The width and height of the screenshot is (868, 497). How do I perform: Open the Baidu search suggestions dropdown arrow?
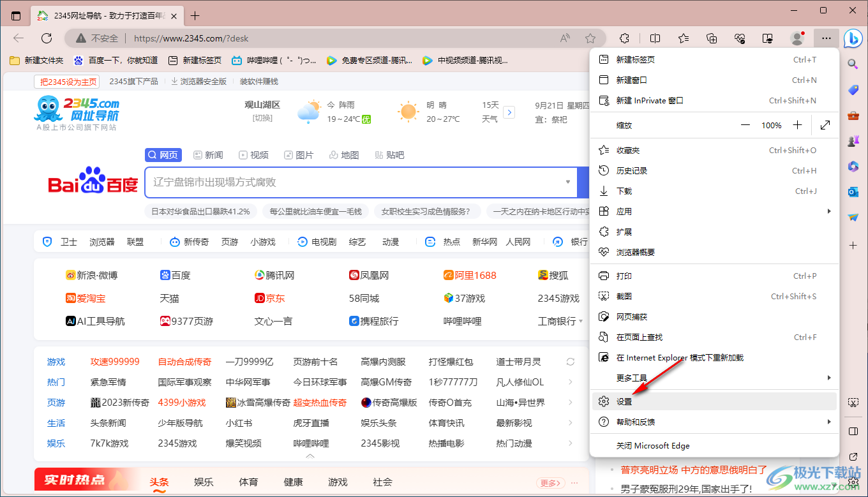pyautogui.click(x=568, y=182)
